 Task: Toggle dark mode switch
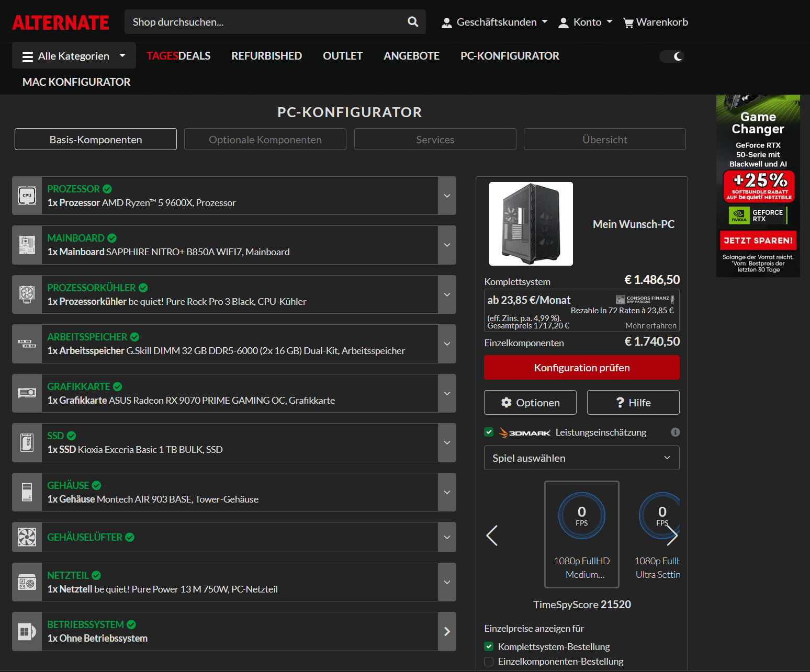[672, 56]
